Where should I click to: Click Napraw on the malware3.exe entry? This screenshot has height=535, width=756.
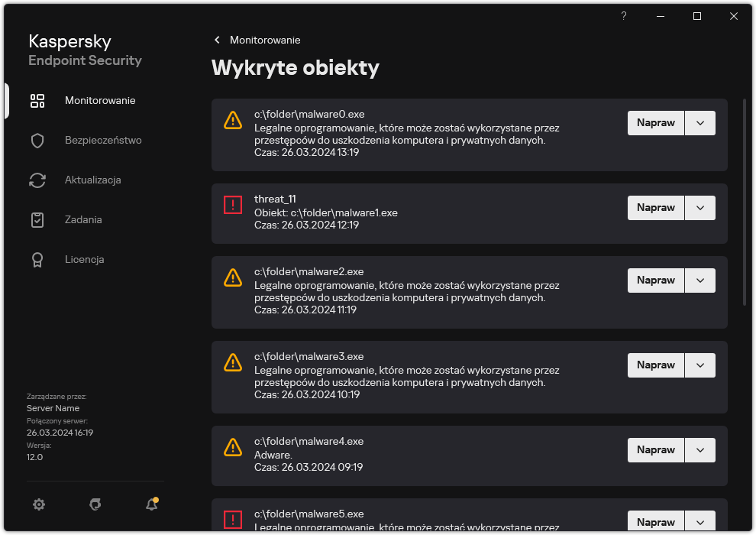pos(655,365)
